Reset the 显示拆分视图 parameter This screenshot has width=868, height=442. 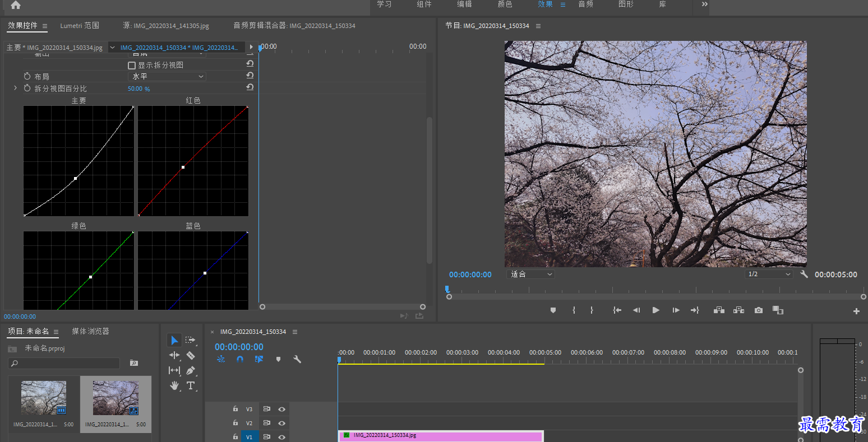(250, 64)
